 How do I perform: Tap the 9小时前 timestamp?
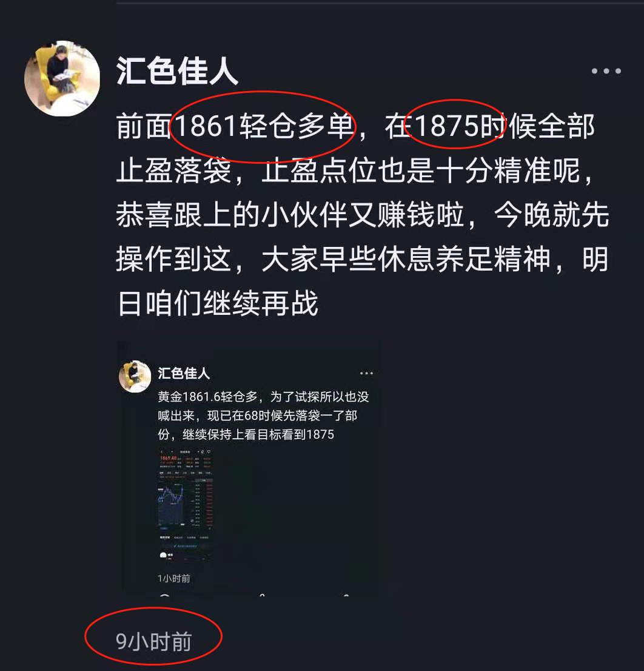153,641
